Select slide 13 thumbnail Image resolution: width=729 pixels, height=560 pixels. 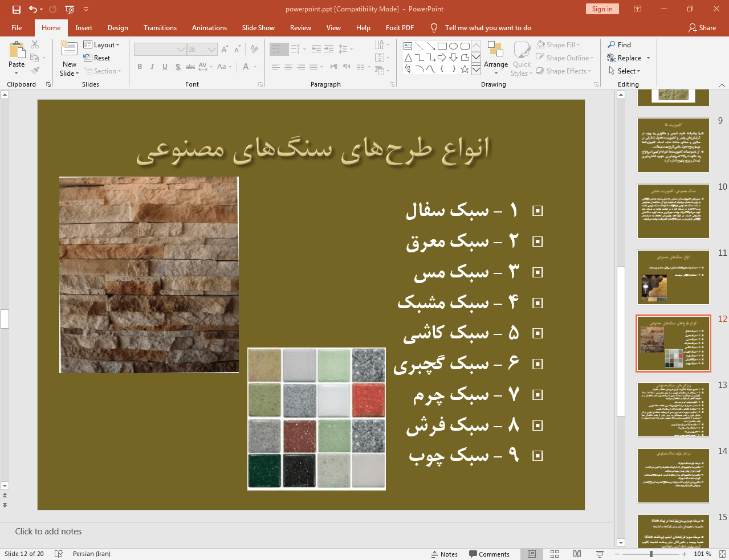pos(673,410)
